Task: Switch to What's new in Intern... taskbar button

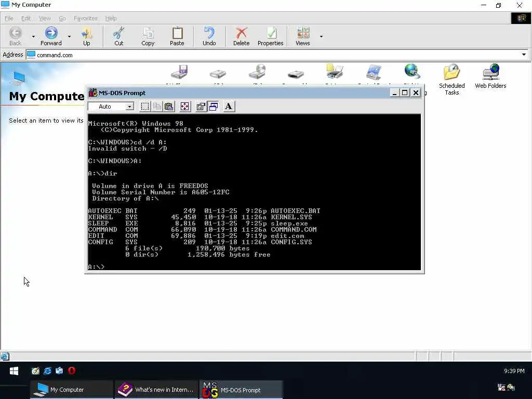Action: (156, 390)
